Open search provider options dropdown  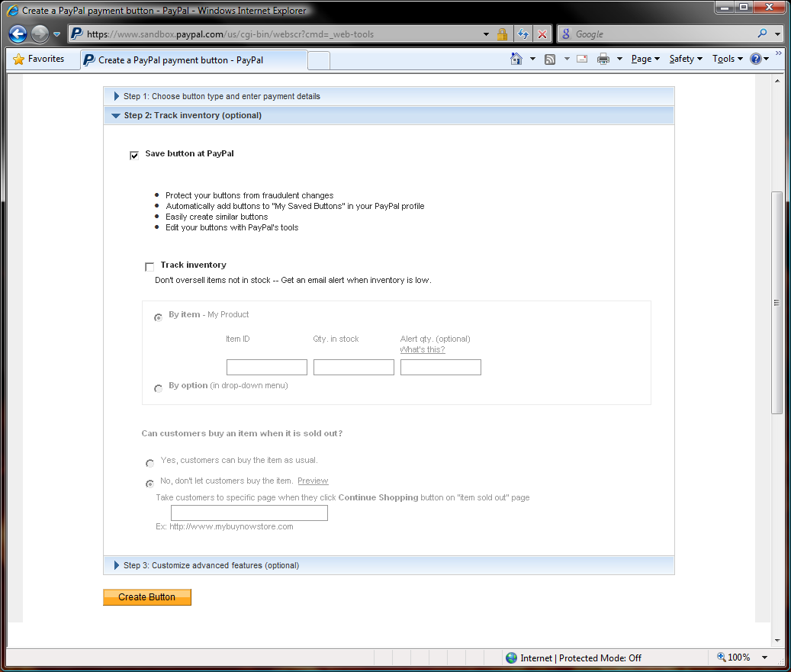pos(777,34)
